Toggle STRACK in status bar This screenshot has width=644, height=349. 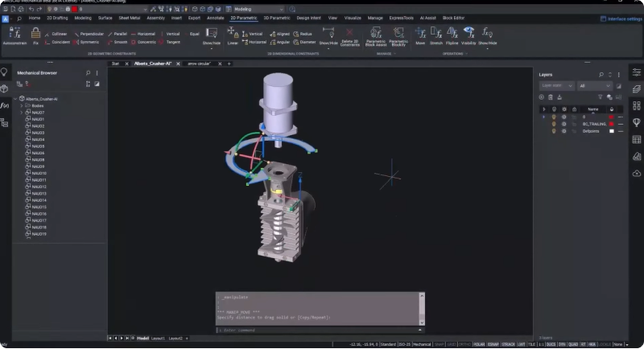coord(508,344)
